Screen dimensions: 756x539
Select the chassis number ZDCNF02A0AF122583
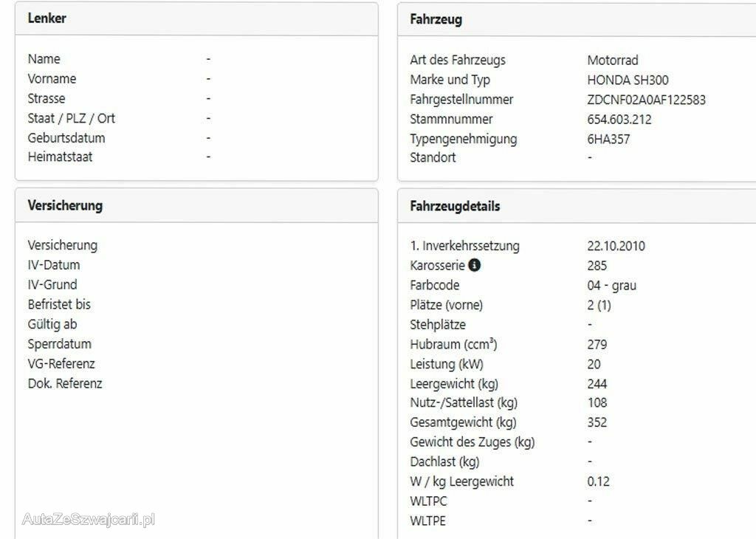point(646,100)
